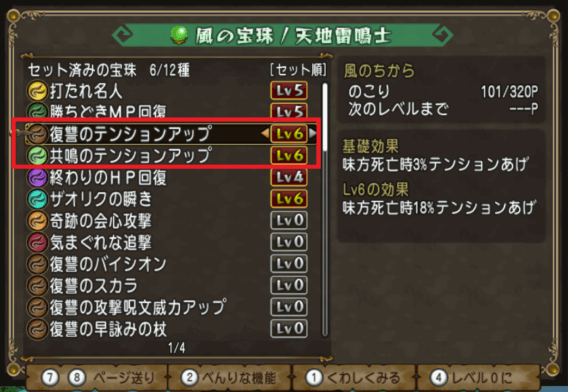Click the Lv0 badge of 復讐の早詠みの杖

click(289, 329)
